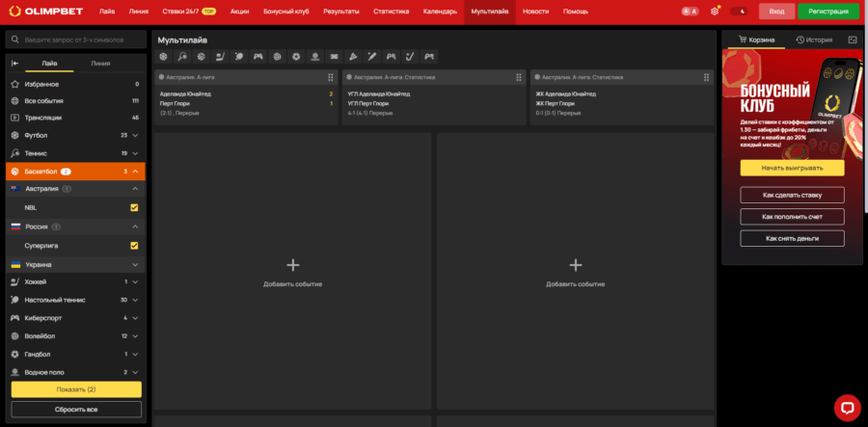This screenshot has height=427, width=868.
Task: Expand the Украина country group
Action: tap(135, 264)
